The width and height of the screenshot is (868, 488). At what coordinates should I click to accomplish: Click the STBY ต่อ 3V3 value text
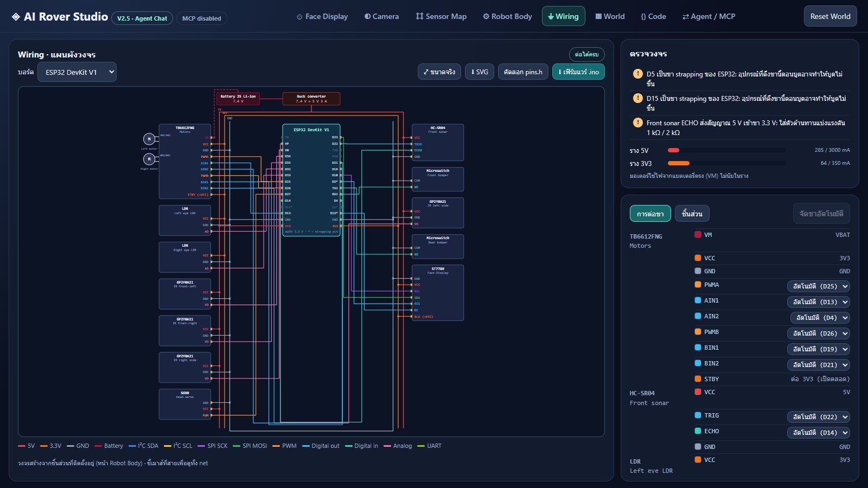820,379
